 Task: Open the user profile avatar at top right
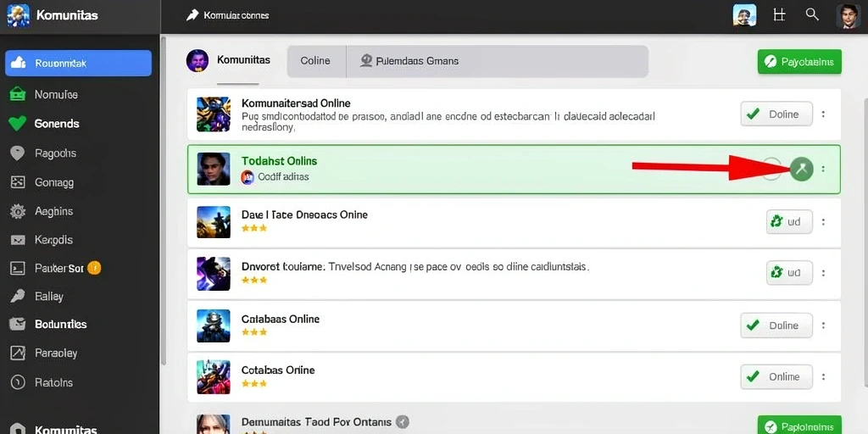pos(848,15)
